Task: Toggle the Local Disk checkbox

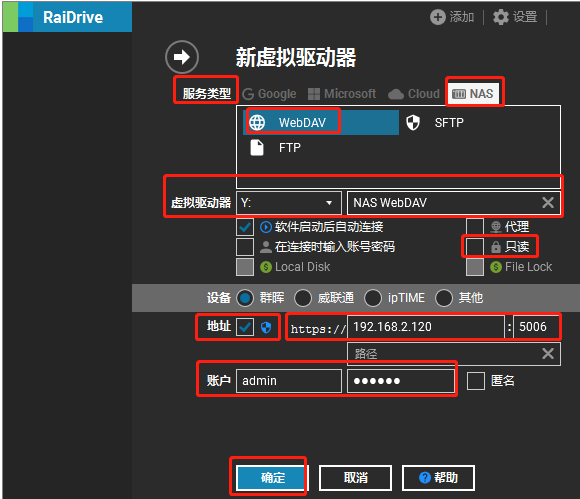Action: [245, 267]
